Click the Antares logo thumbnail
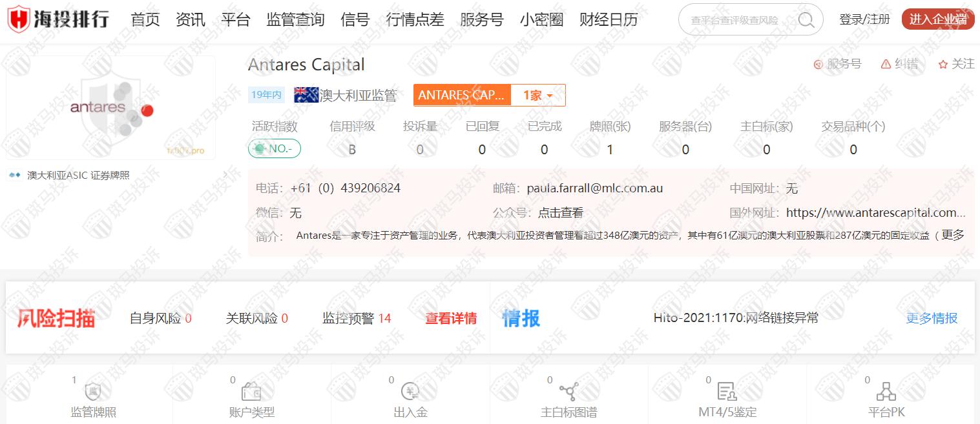Screen dimensions: 980x424 tap(110, 108)
